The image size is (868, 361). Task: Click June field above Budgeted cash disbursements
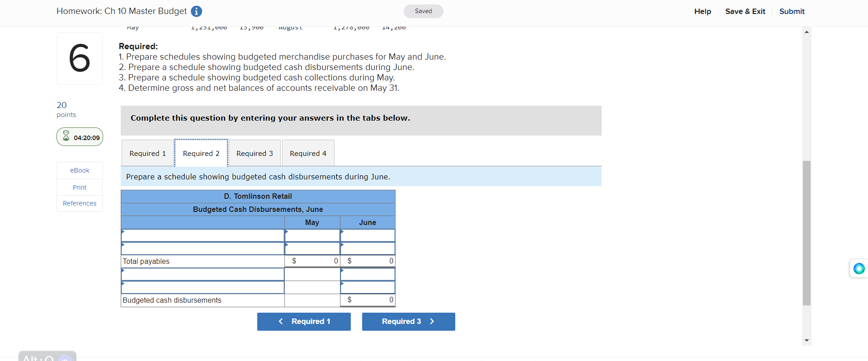click(368, 287)
